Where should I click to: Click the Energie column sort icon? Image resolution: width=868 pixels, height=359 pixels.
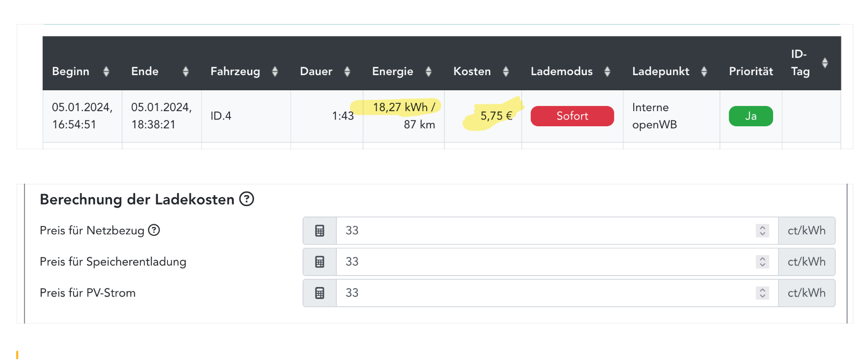[x=429, y=71]
